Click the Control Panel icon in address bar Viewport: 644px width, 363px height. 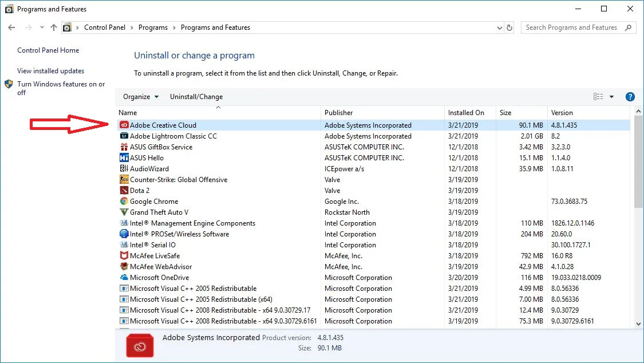tap(67, 27)
